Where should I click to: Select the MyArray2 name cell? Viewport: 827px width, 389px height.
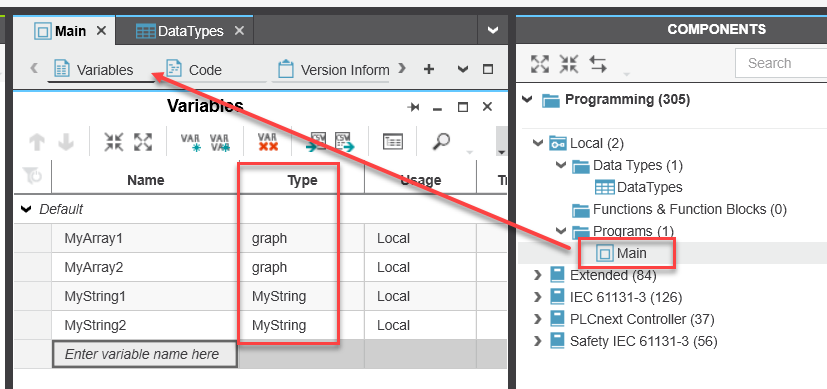click(x=146, y=267)
